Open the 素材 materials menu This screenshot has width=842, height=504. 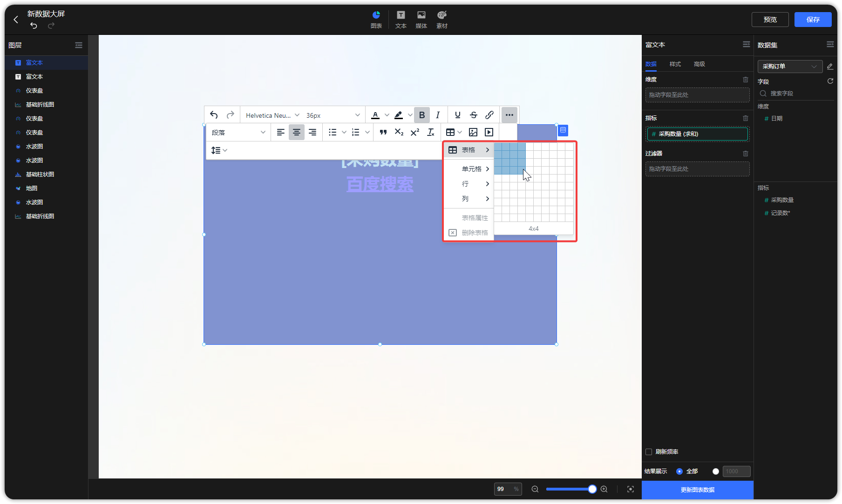click(441, 20)
